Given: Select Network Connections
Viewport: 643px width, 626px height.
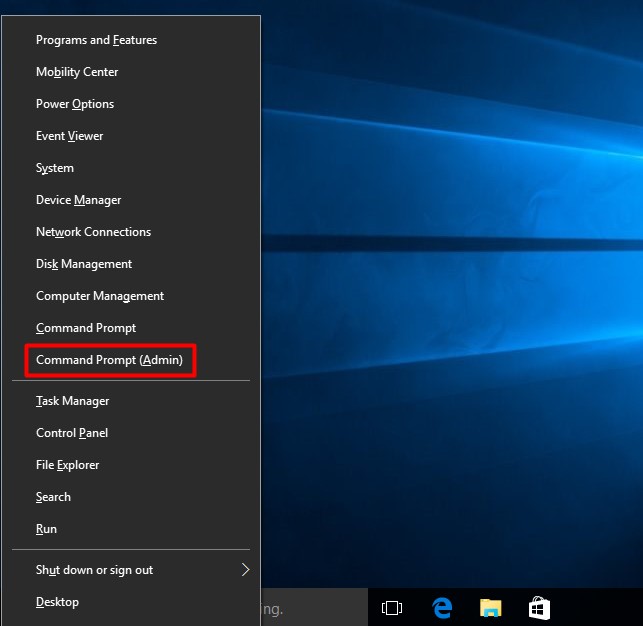Looking at the screenshot, I should coord(93,232).
